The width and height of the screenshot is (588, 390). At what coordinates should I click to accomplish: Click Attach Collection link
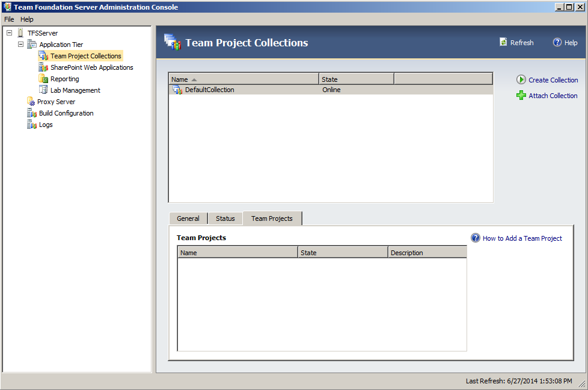pyautogui.click(x=553, y=96)
